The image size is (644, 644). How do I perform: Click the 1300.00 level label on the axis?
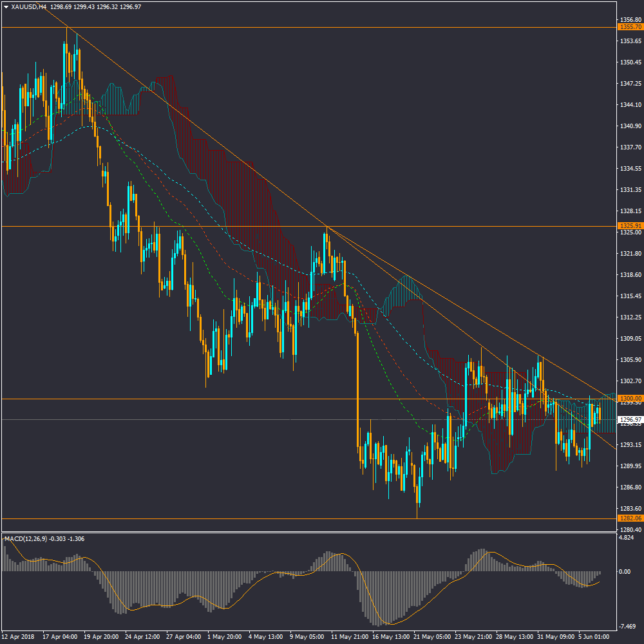[x=629, y=399]
